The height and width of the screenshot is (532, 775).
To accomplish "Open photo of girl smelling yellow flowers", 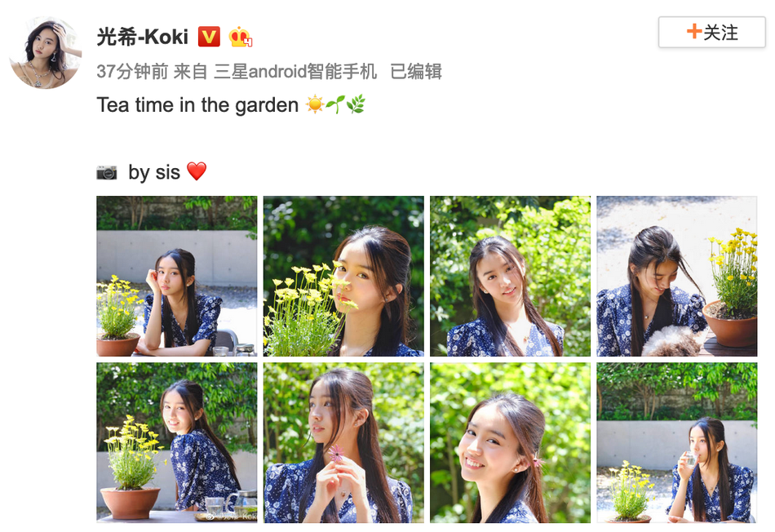I will [343, 276].
